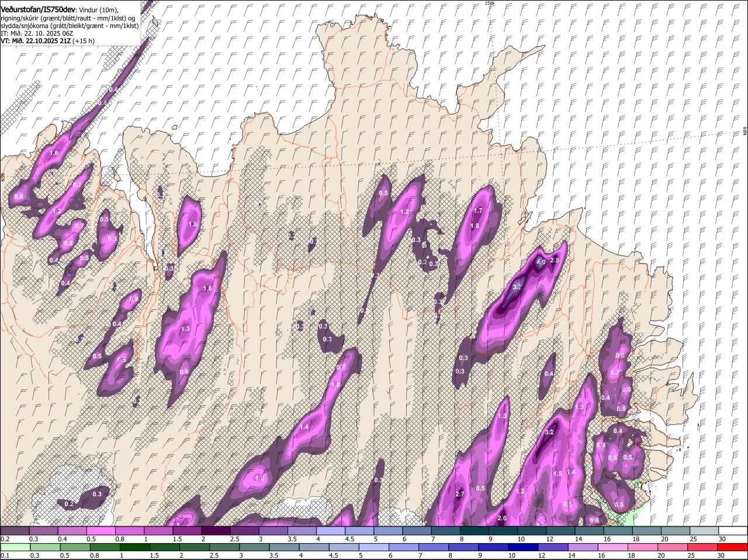The image size is (748, 560).
Task: Pick the pale green bottom legend swatch between 0.1 and 0.3
Action: coord(16,547)
